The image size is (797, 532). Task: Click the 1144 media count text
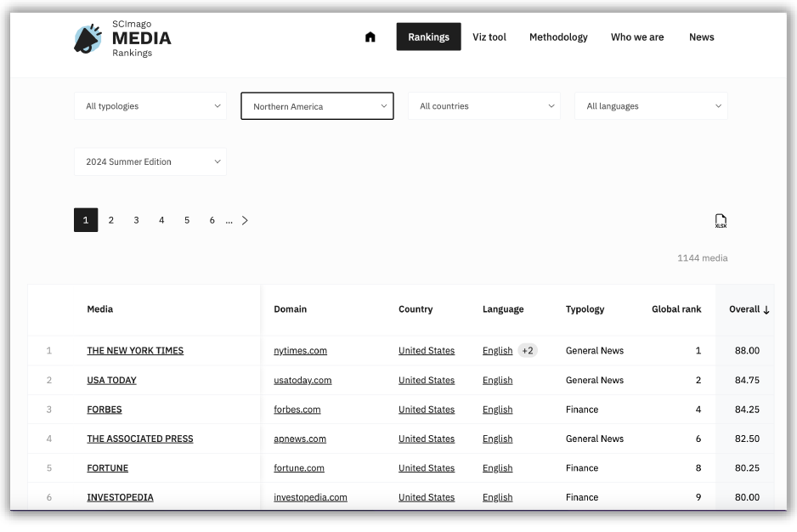point(702,258)
